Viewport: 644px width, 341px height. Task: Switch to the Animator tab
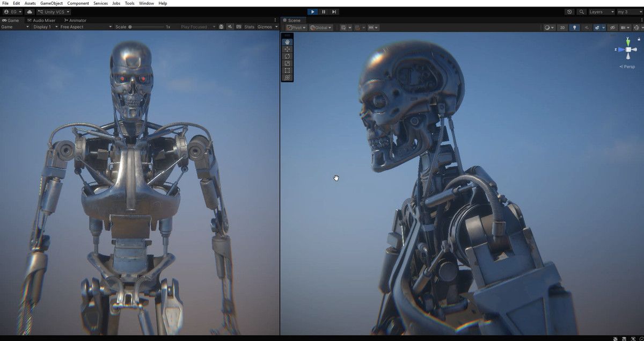point(75,20)
